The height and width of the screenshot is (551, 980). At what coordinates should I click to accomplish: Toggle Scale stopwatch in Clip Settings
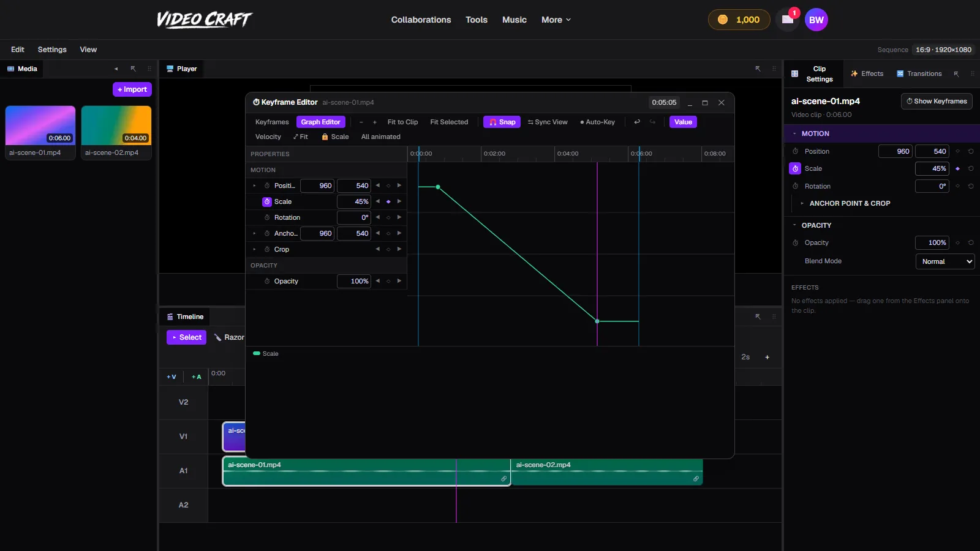pyautogui.click(x=795, y=168)
